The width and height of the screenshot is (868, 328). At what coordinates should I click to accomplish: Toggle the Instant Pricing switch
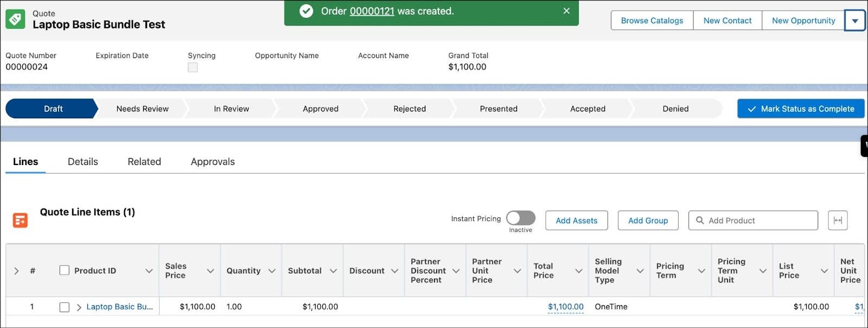pyautogui.click(x=520, y=218)
